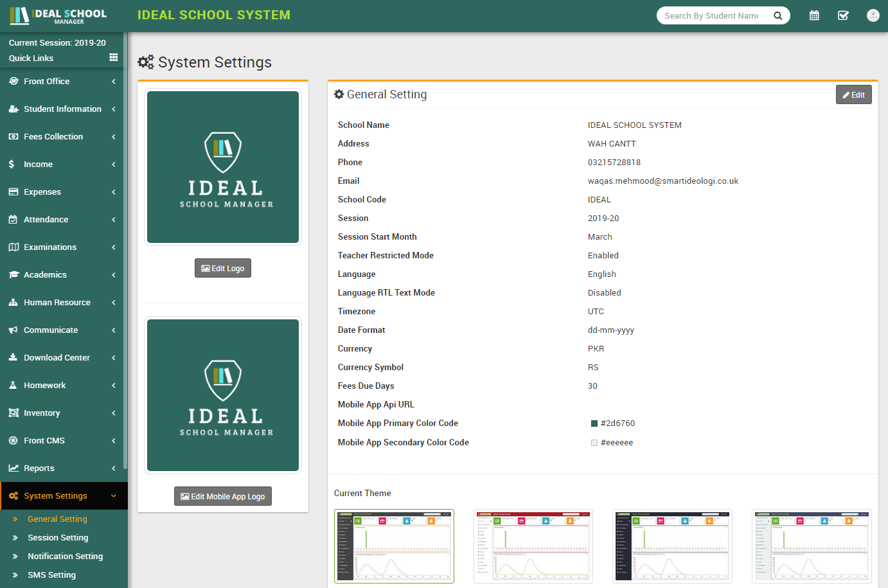Image resolution: width=888 pixels, height=588 pixels.
Task: Open Quick Links grid icon
Action: 114,57
